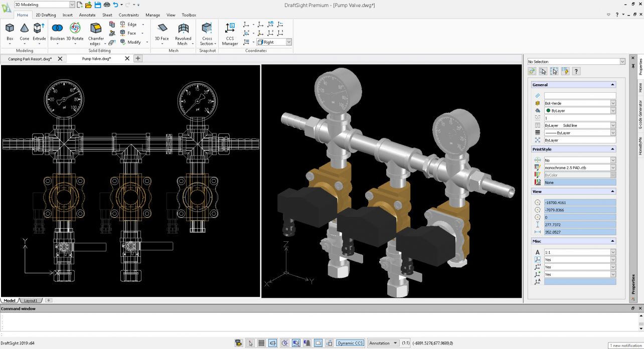Open the 3D Modeling workspace dropdown
The image size is (644, 349).
(72, 5)
